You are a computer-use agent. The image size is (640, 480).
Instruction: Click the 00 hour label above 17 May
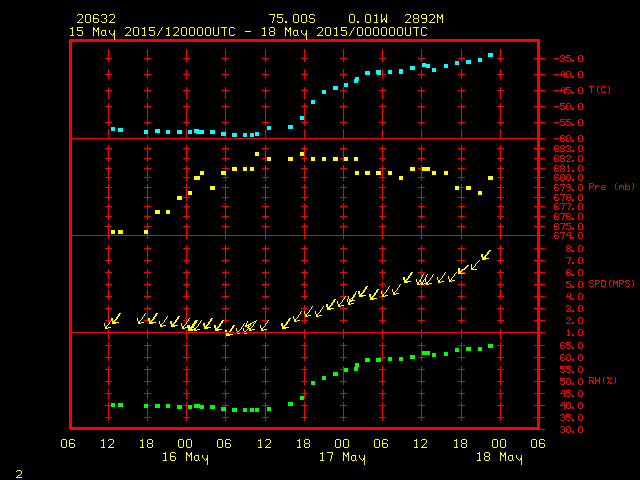[x=342, y=444]
